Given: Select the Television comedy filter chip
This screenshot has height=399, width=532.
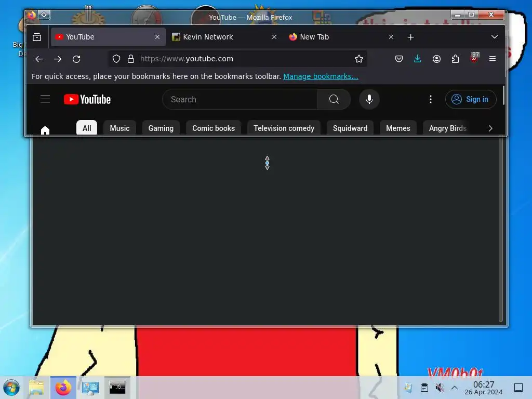Looking at the screenshot, I should pos(284,128).
